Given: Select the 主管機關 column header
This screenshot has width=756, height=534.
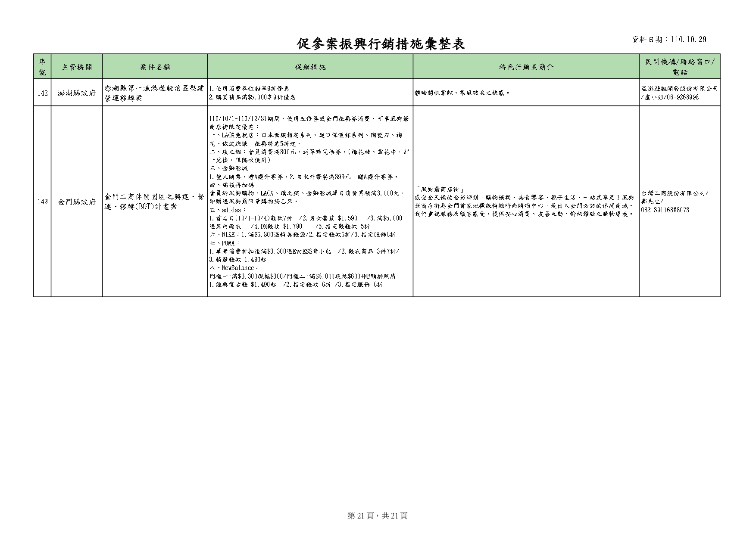Looking at the screenshot, I should [x=77, y=67].
